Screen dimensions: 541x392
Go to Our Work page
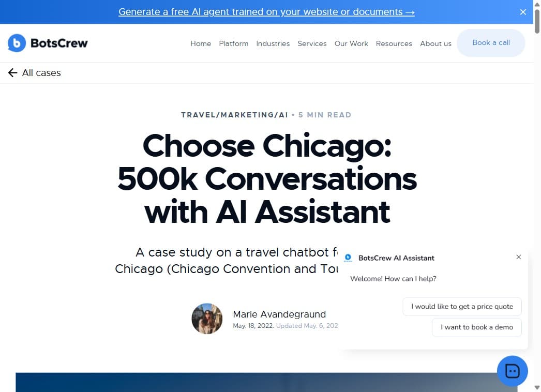[351, 43]
